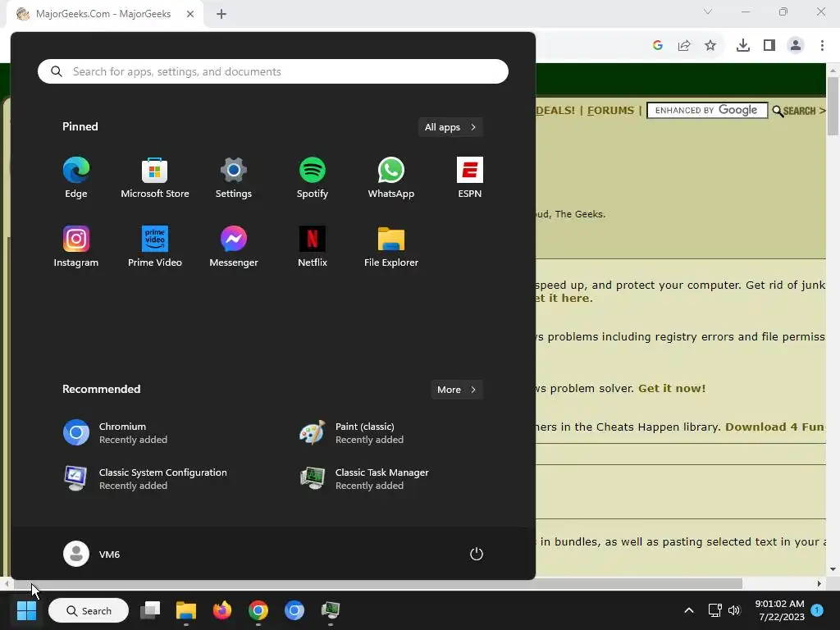840x630 pixels.
Task: Click the Windows Start button
Action: point(26,610)
